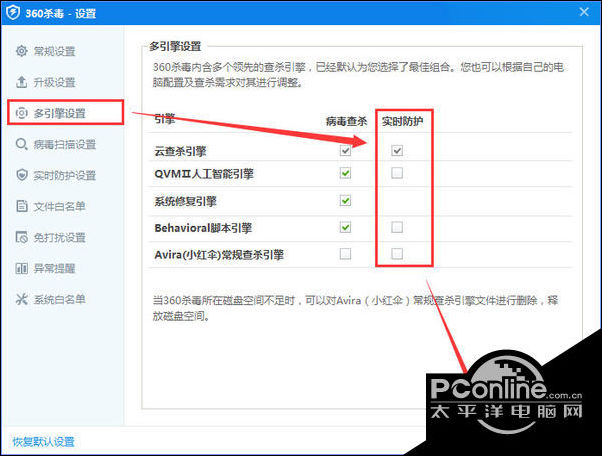Click the upload arrow icon beside 升级设置
Screen dimensions: 602x456
pyautogui.click(x=22, y=82)
